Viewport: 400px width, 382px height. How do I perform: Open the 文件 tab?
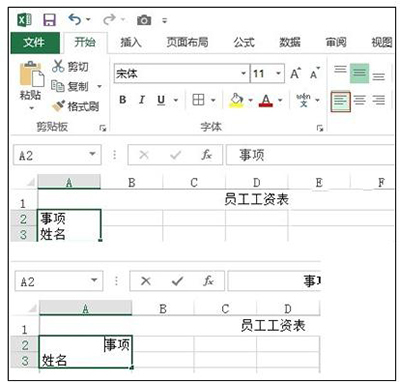click(x=35, y=42)
